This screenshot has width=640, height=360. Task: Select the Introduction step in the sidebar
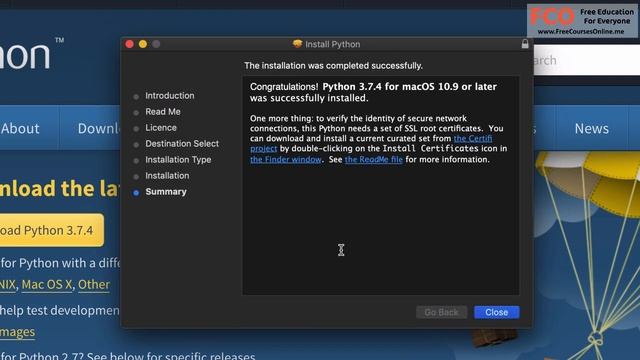click(169, 96)
